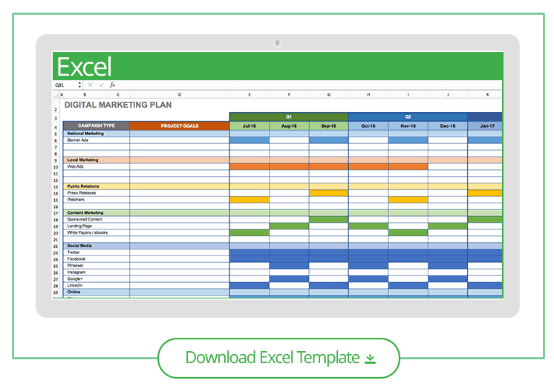Select row 10 header number

[56, 166]
